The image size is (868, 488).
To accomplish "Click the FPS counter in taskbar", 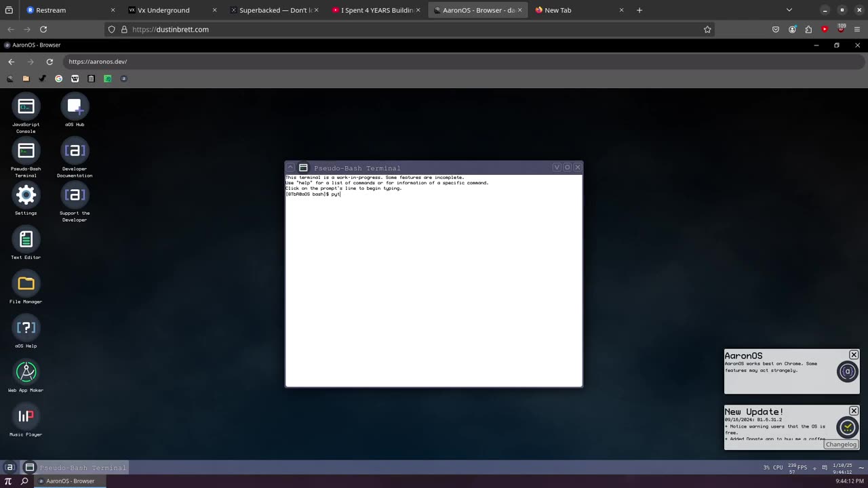I will (797, 468).
